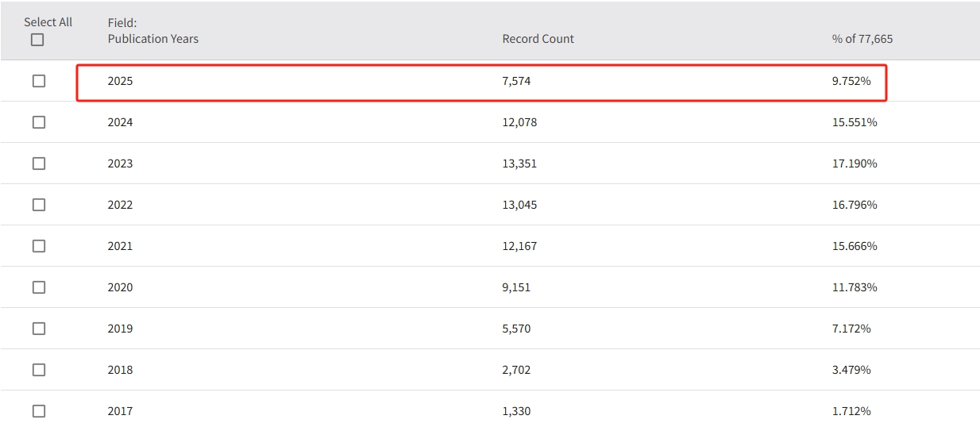Select the 2024 row checkbox
This screenshot has width=980, height=427.
click(39, 122)
